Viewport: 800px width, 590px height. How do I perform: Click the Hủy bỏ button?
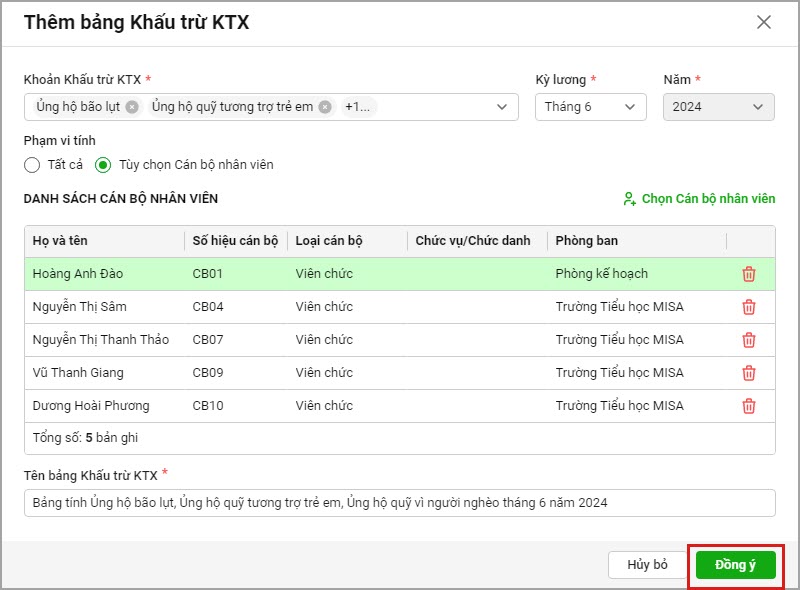647,565
